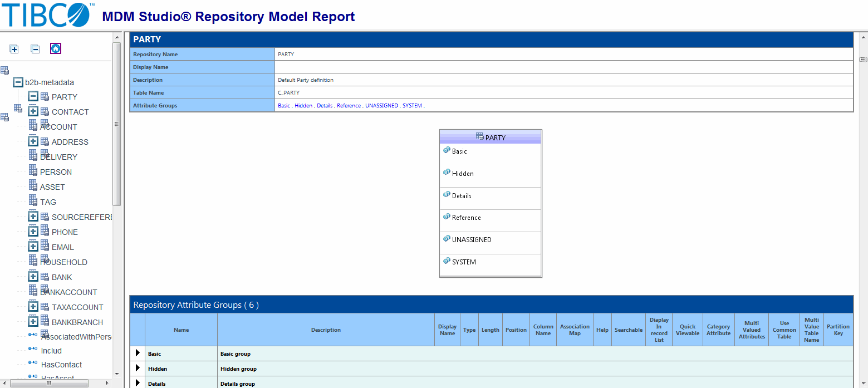The width and height of the screenshot is (868, 388).
Task: Open the HasContact relationship
Action: click(61, 365)
